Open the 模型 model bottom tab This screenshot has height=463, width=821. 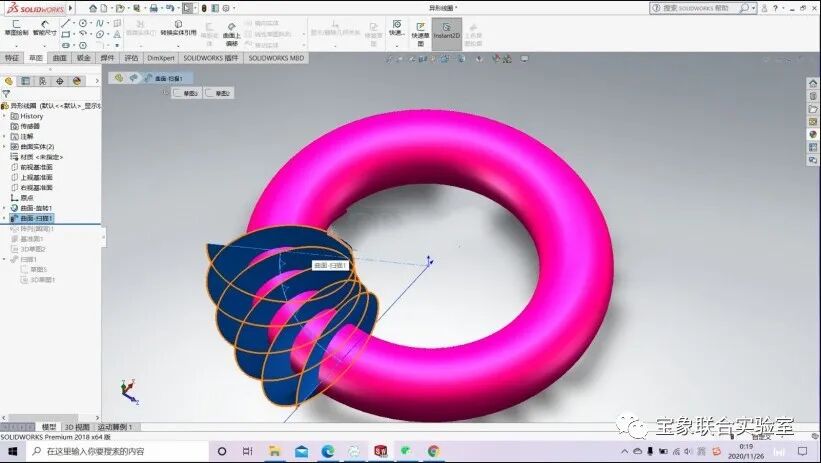point(49,427)
